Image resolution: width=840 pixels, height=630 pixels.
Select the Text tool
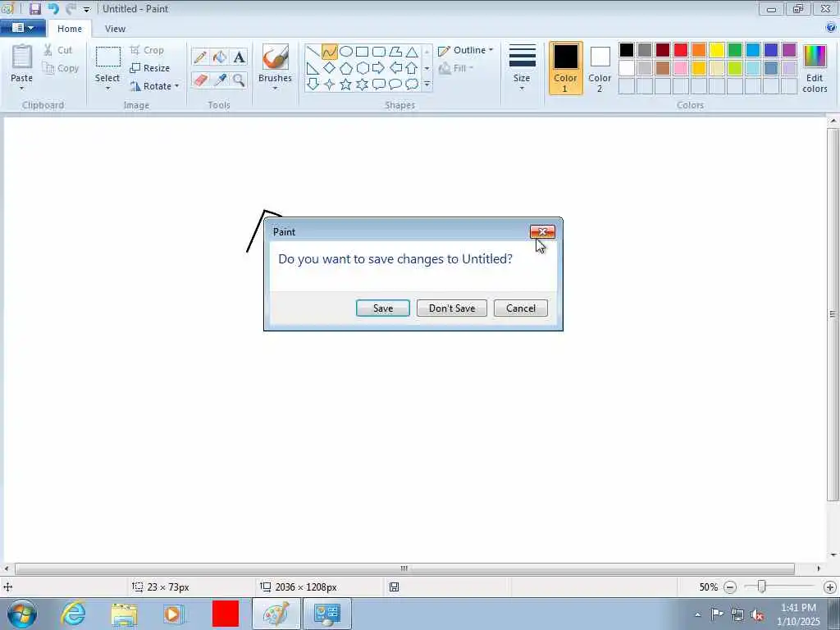click(239, 57)
